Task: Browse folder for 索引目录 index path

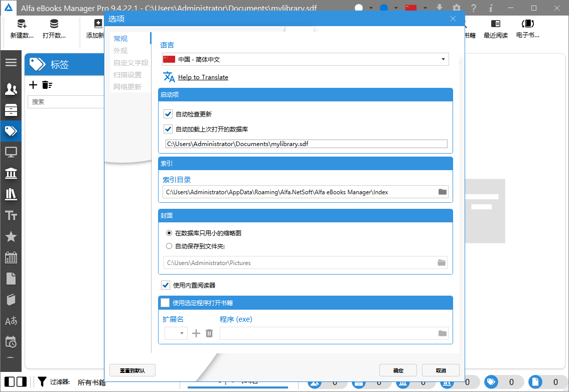Action: (x=443, y=192)
